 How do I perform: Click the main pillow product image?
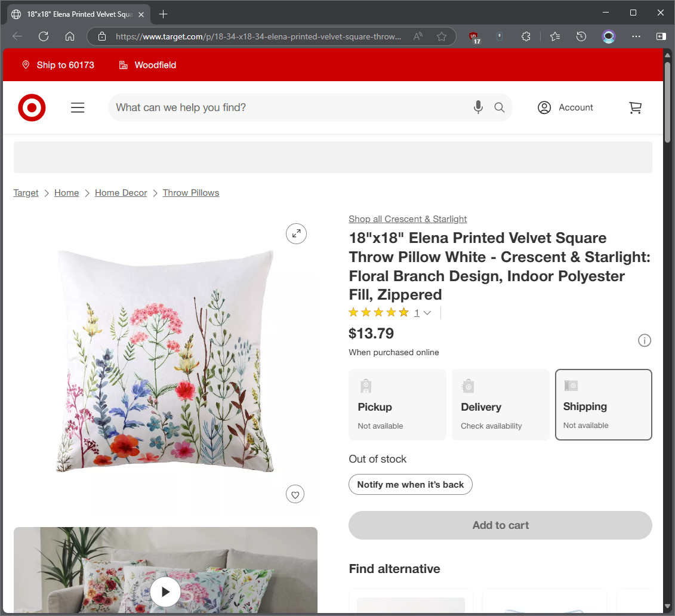point(165,362)
